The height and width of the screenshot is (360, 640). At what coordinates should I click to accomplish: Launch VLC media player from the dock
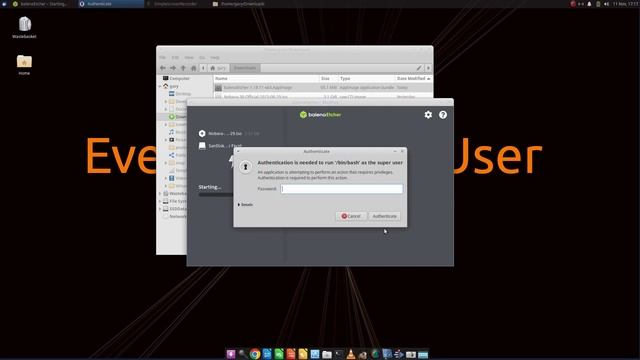351,354
